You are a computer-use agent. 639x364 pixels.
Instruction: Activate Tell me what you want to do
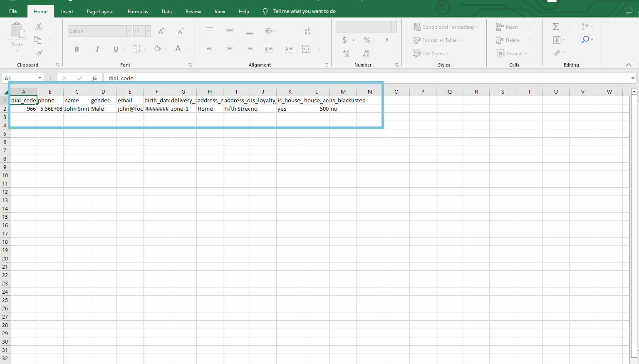pos(305,11)
